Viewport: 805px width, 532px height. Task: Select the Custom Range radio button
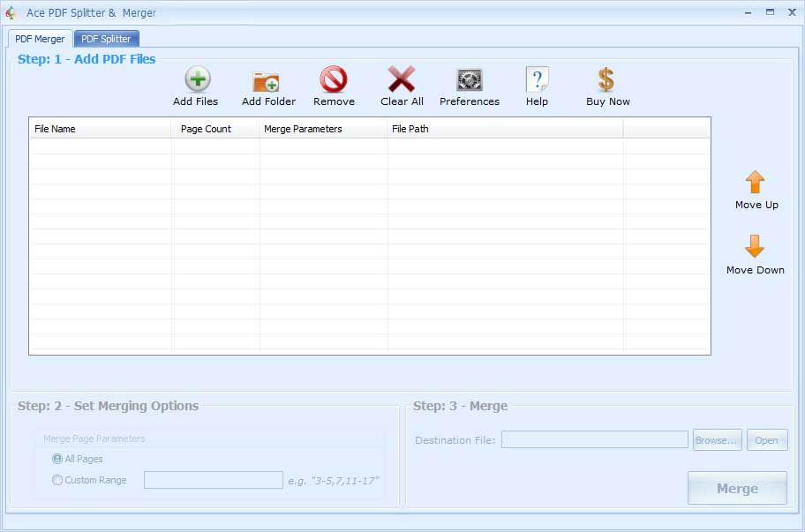pos(57,480)
